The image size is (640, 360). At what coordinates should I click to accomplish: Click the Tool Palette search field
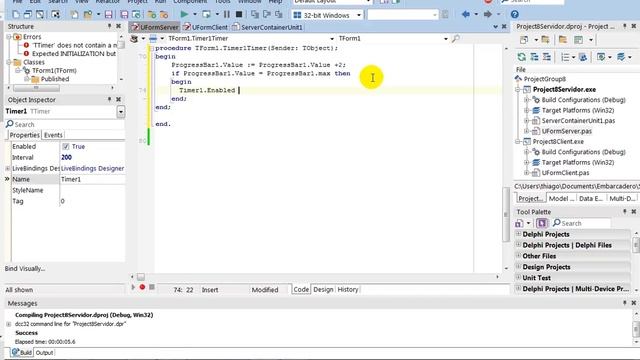coord(582,223)
